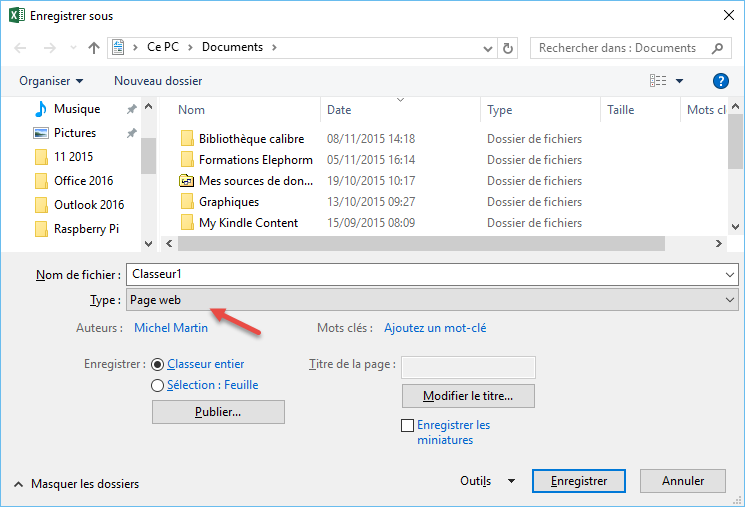Click the Musique icon in navigation pane
This screenshot has width=745, height=507.
tap(41, 109)
